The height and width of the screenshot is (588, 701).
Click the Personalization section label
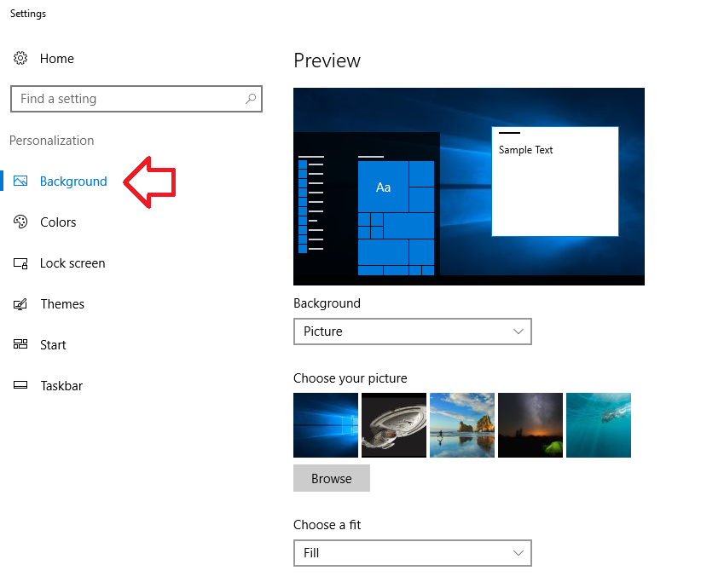[x=52, y=141]
